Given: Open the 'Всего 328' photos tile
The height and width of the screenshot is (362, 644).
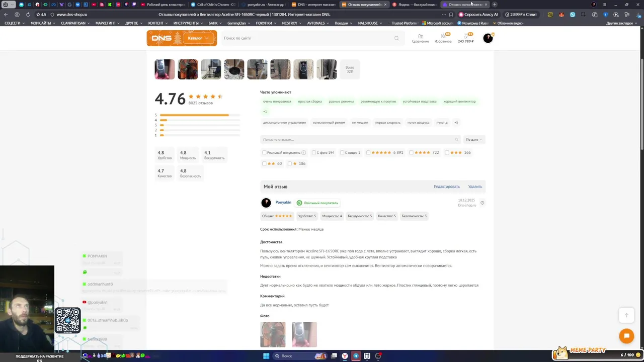Looking at the screenshot, I should pyautogui.click(x=350, y=69).
